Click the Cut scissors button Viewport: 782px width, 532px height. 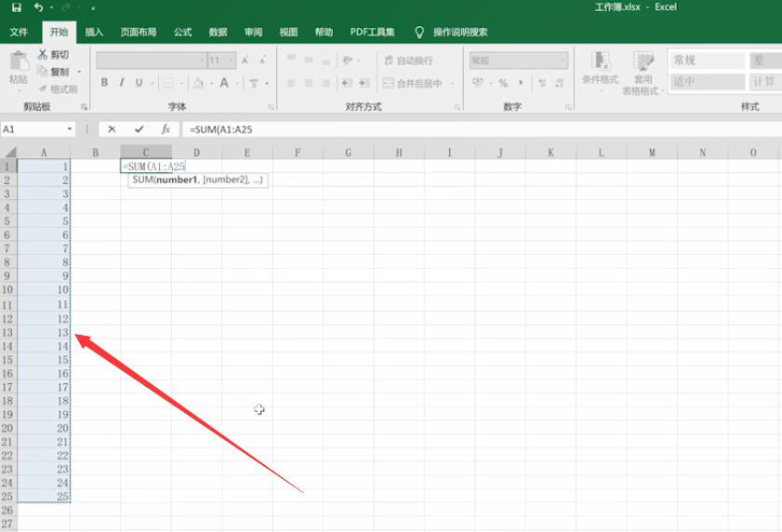(53, 54)
